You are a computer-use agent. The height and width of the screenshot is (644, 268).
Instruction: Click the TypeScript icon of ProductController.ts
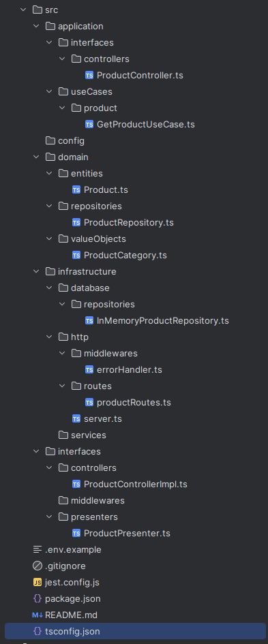coord(89,75)
